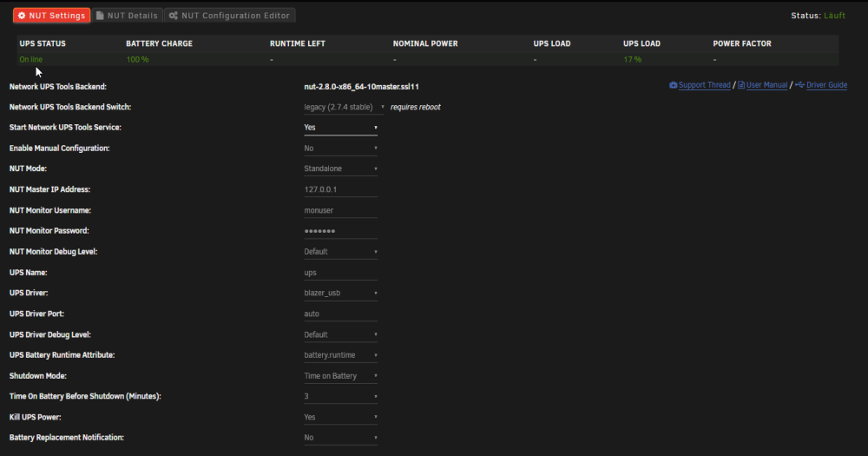Click the Support Thread camera icon
The height and width of the screenshot is (456, 868).
(x=674, y=85)
